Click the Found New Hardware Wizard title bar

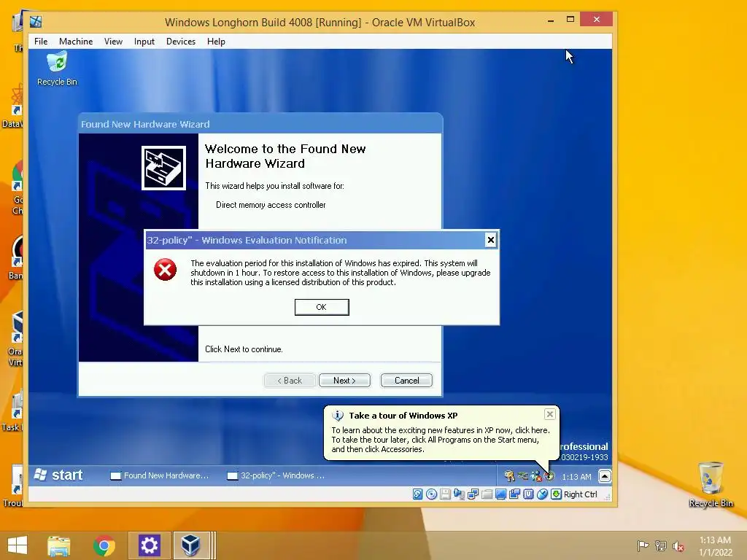point(260,124)
